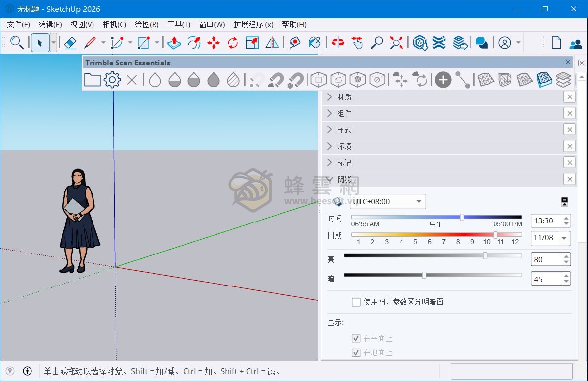588x381 pixels.
Task: Open the 工具(T) menu
Action: [179, 25]
